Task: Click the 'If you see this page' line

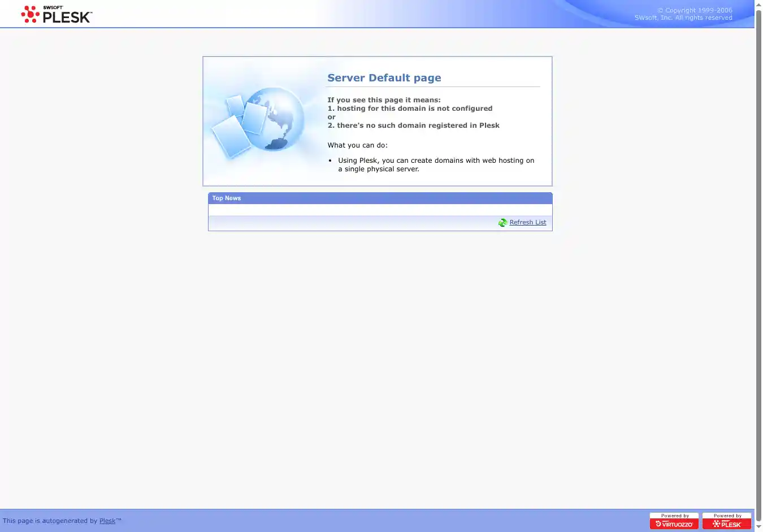Action: pos(384,100)
